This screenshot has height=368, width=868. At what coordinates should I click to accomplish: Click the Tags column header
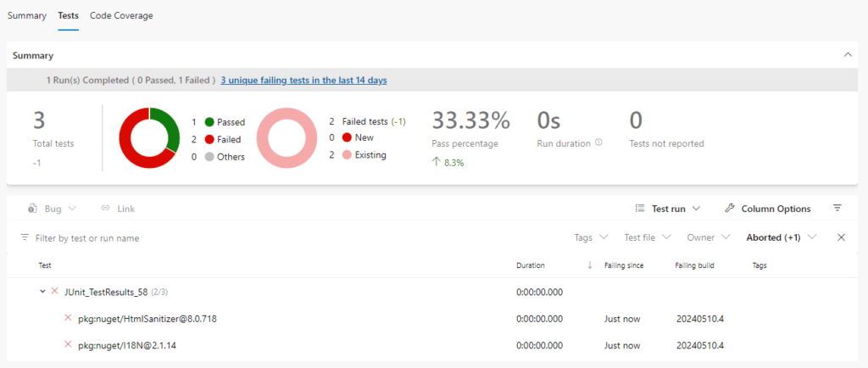point(759,265)
